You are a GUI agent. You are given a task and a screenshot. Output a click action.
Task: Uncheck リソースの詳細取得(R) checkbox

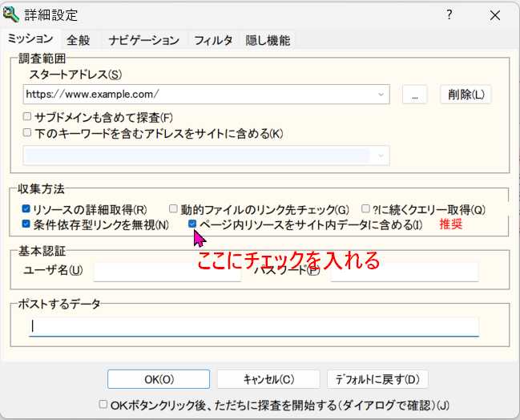point(26,208)
